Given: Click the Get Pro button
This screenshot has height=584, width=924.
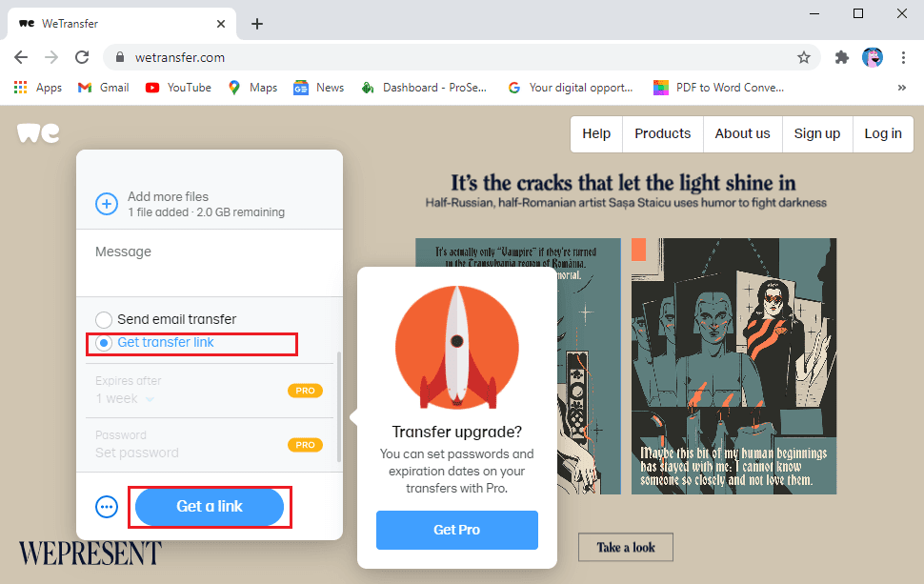Looking at the screenshot, I should (x=456, y=530).
